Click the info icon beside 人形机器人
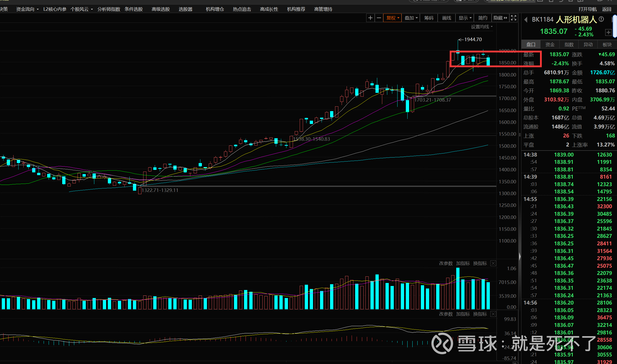 (x=601, y=19)
